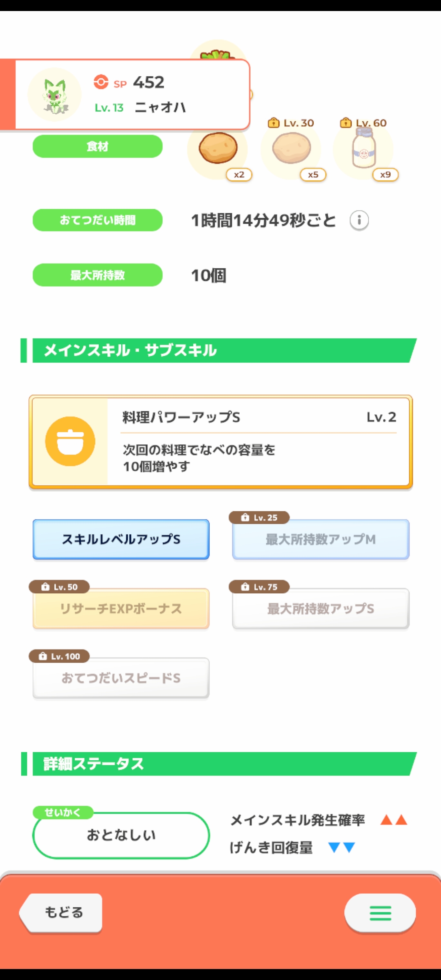Image resolution: width=441 pixels, height=980 pixels.
Task: Tap the cooking pot main skill icon
Action: pyautogui.click(x=70, y=441)
